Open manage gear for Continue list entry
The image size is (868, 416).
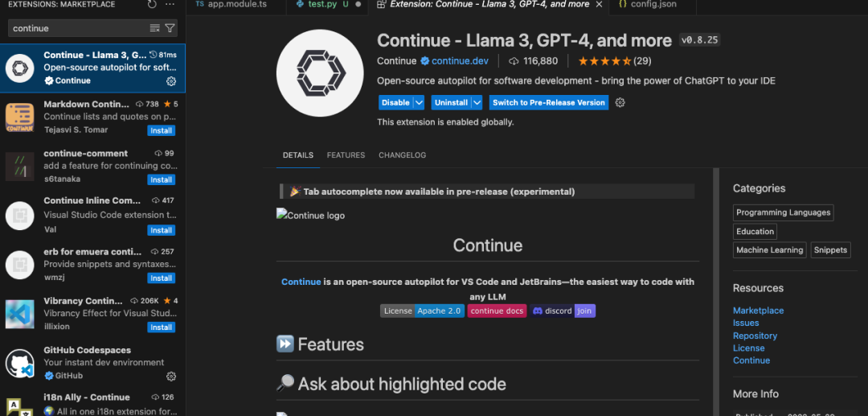point(171,81)
